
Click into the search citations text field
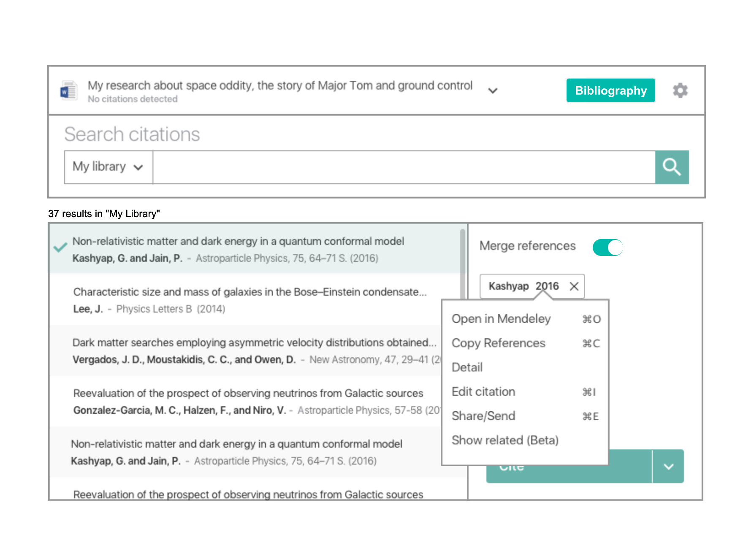(403, 167)
